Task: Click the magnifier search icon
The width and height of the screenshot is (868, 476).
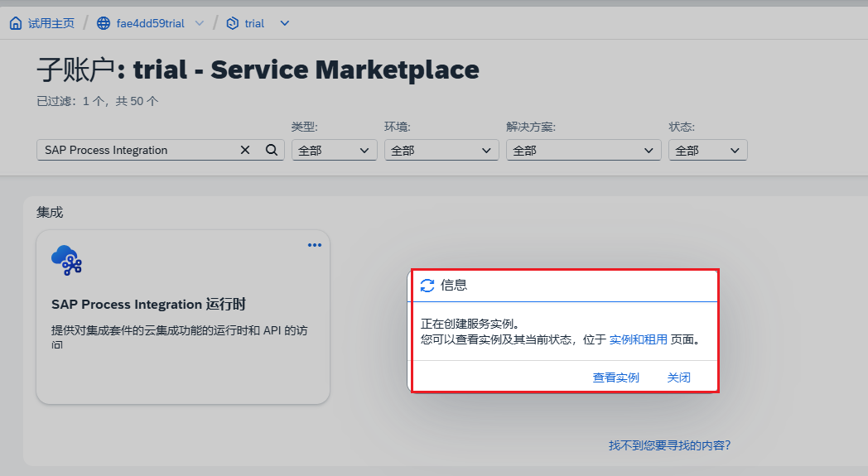Action: 271,150
